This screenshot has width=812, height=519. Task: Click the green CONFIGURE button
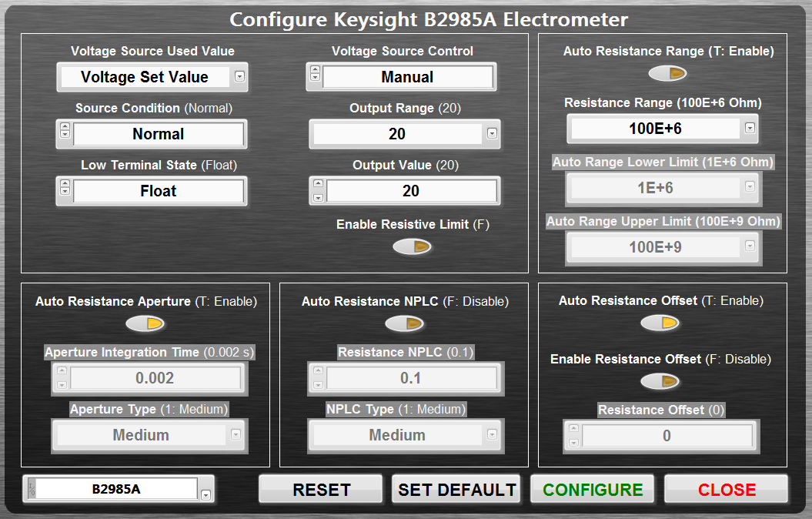[593, 490]
